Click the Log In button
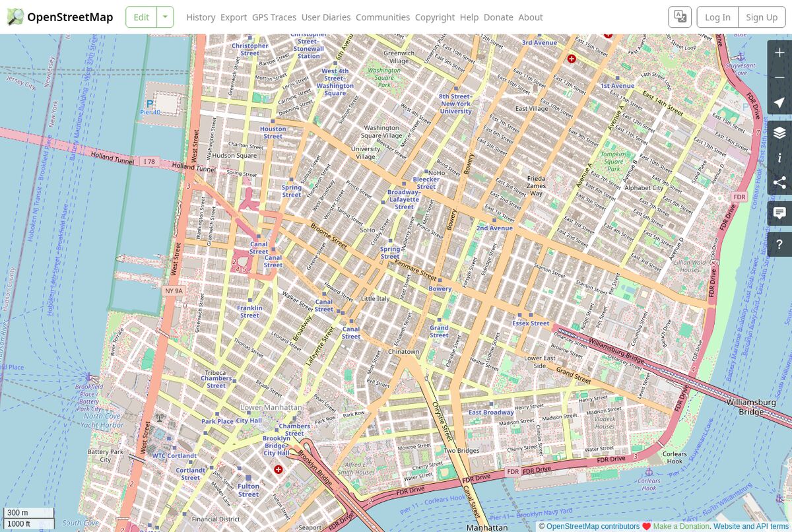The image size is (792, 532). click(x=717, y=17)
